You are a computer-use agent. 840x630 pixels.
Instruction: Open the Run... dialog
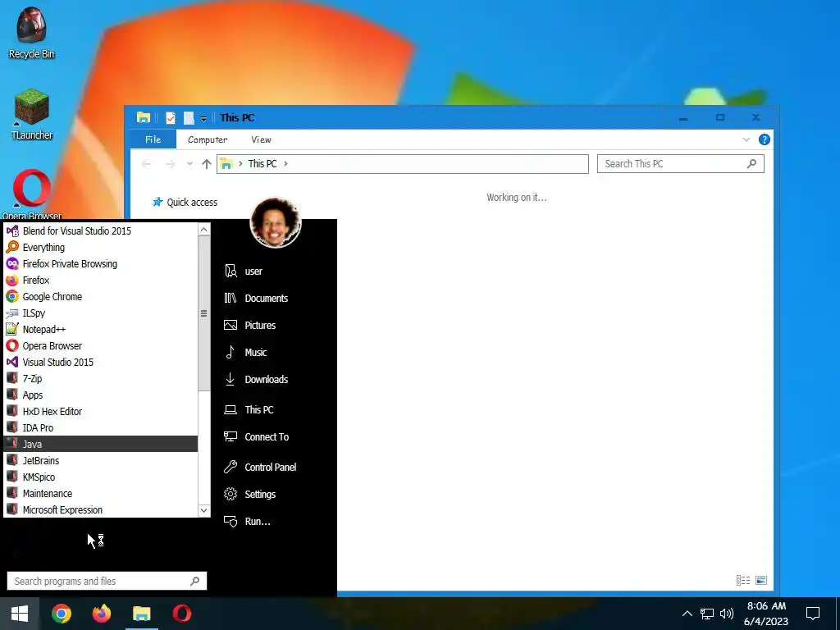coord(276,522)
